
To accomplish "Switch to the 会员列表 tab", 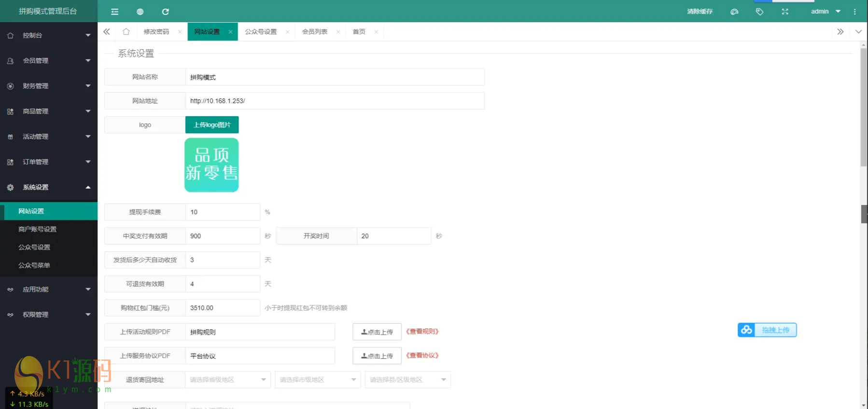I will (x=315, y=32).
